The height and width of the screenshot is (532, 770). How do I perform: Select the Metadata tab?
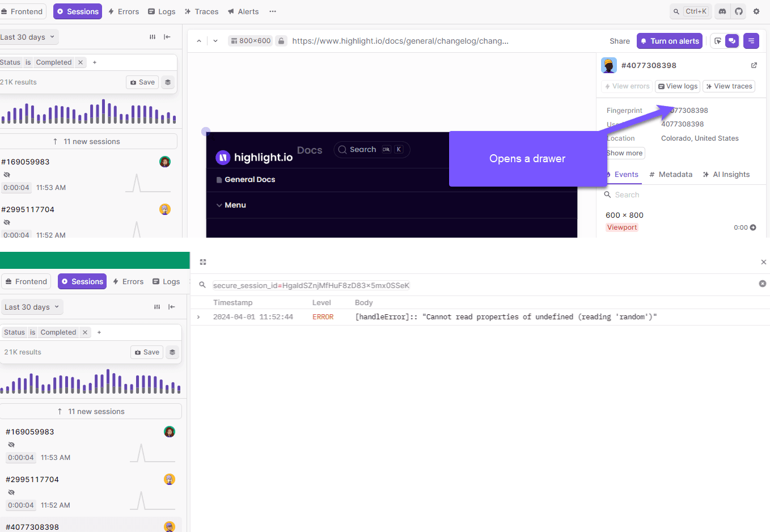coord(671,175)
